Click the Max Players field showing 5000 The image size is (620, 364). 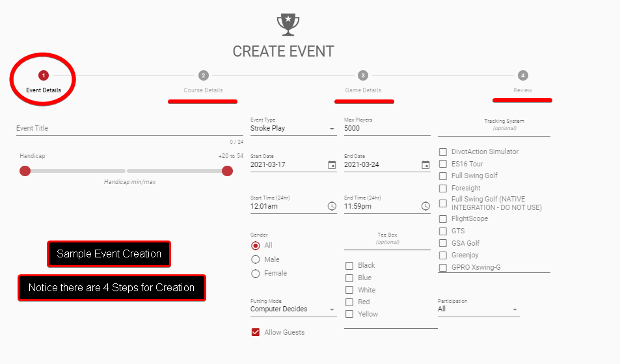pyautogui.click(x=387, y=129)
